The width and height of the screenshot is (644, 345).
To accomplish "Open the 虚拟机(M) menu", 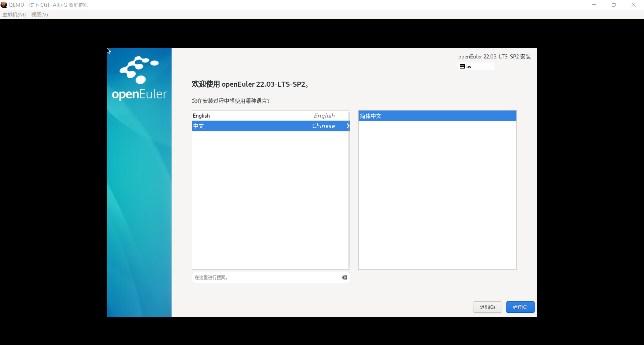I will [x=14, y=14].
